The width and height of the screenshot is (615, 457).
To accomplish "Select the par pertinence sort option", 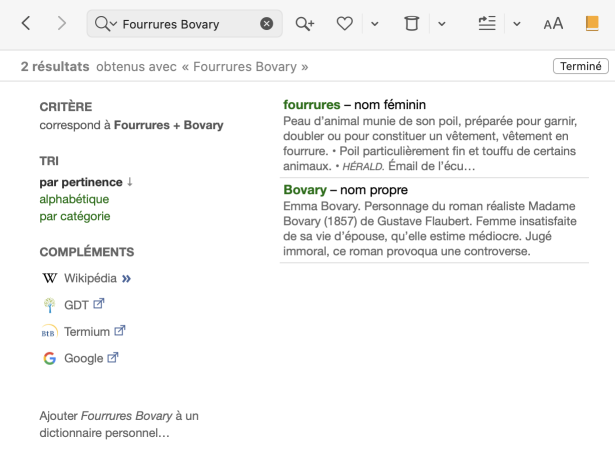I will (80, 182).
